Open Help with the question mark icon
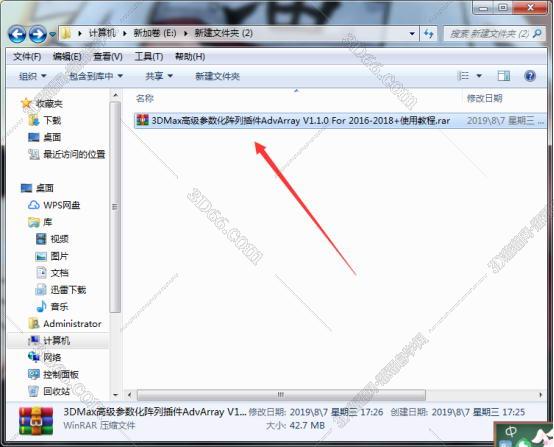 [x=530, y=76]
